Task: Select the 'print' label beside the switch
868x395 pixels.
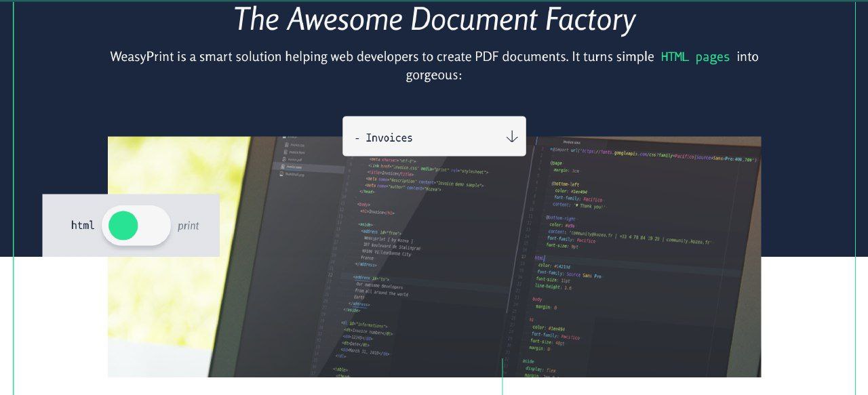Action: 189,226
